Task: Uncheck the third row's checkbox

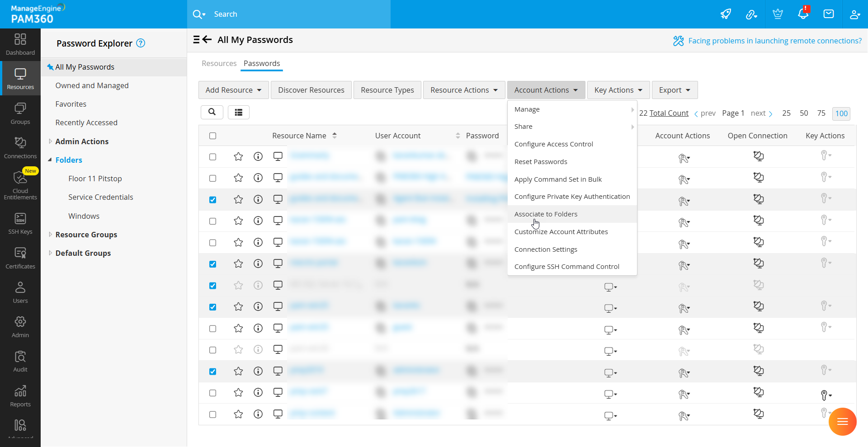Action: [x=213, y=200]
